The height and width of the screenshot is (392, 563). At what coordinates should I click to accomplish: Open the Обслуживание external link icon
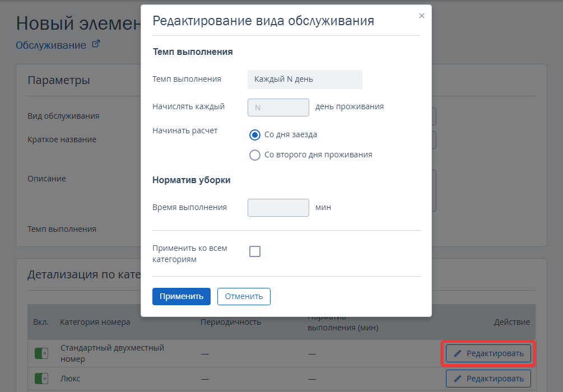coord(96,44)
